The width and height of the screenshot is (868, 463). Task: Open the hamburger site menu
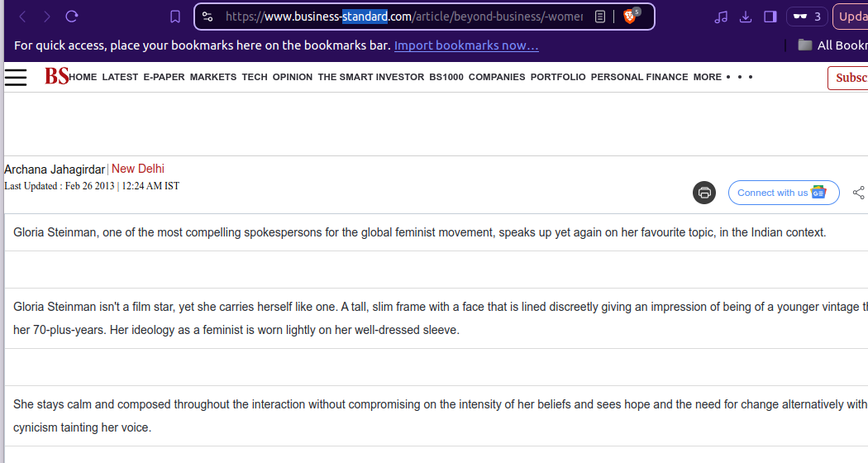pos(16,77)
